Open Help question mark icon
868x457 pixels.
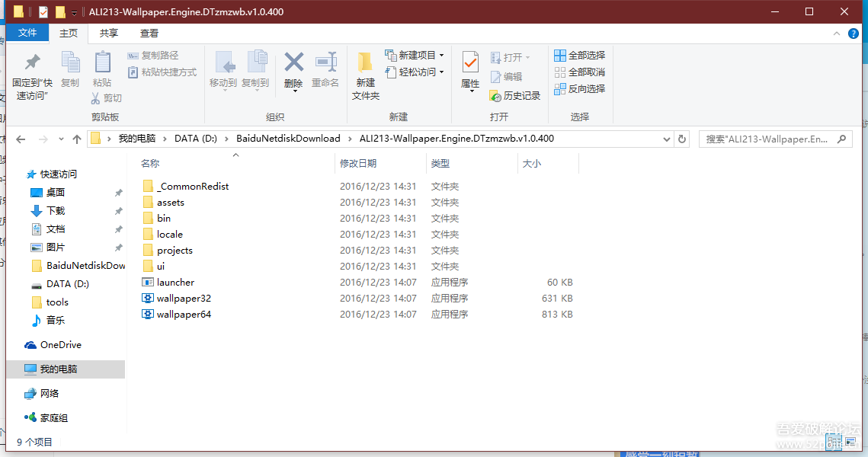coord(854,34)
